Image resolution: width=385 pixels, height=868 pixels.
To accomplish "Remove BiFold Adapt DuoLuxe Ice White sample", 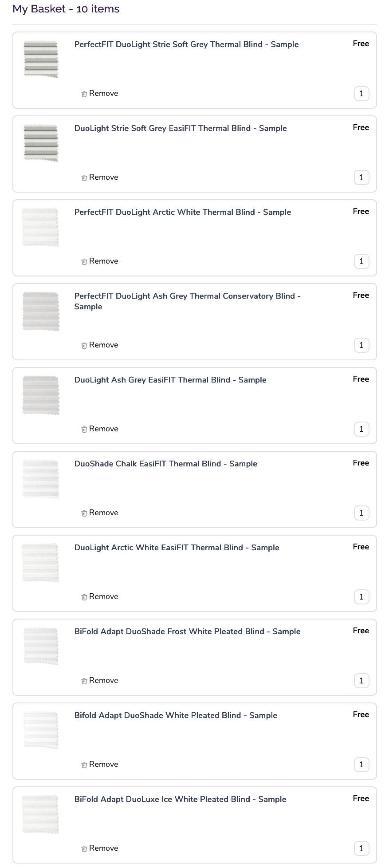I will coord(100,848).
